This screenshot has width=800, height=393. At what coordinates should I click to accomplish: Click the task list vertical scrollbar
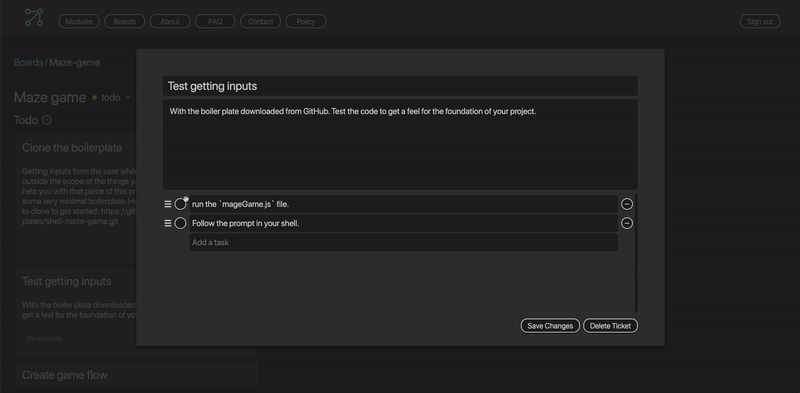(636, 253)
